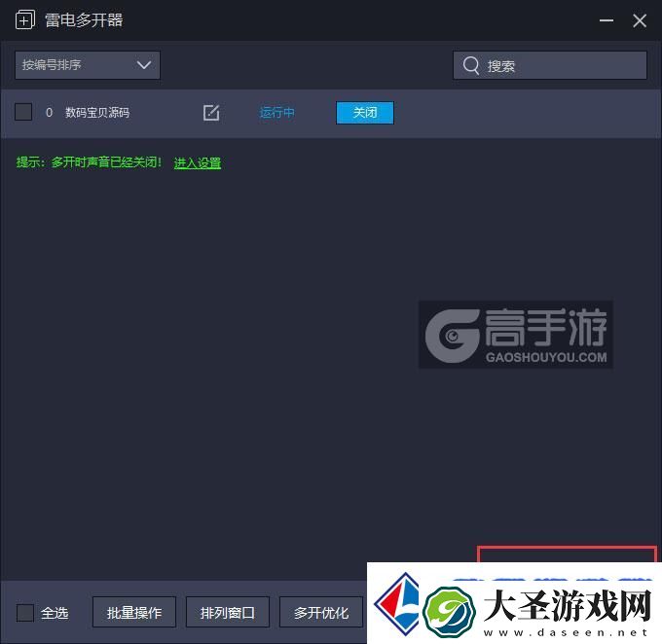Select the emulator name 数码宝贝源码
The height and width of the screenshot is (644, 662).
(x=97, y=113)
